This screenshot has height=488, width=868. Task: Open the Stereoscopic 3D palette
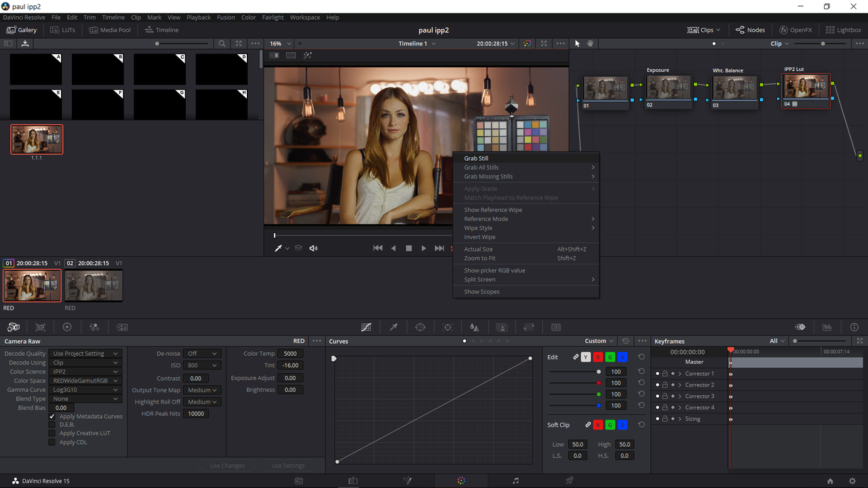tap(556, 327)
